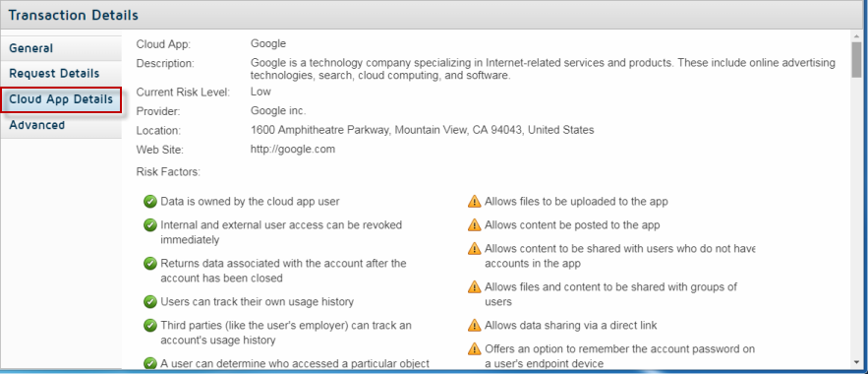
Task: Switch to the Request Details tab
Action: pyautogui.click(x=61, y=74)
